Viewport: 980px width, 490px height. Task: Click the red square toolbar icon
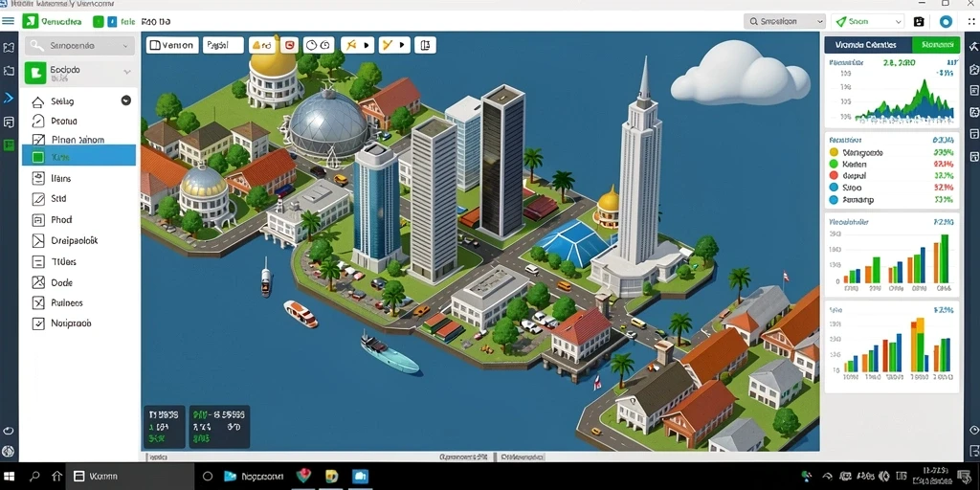click(289, 45)
